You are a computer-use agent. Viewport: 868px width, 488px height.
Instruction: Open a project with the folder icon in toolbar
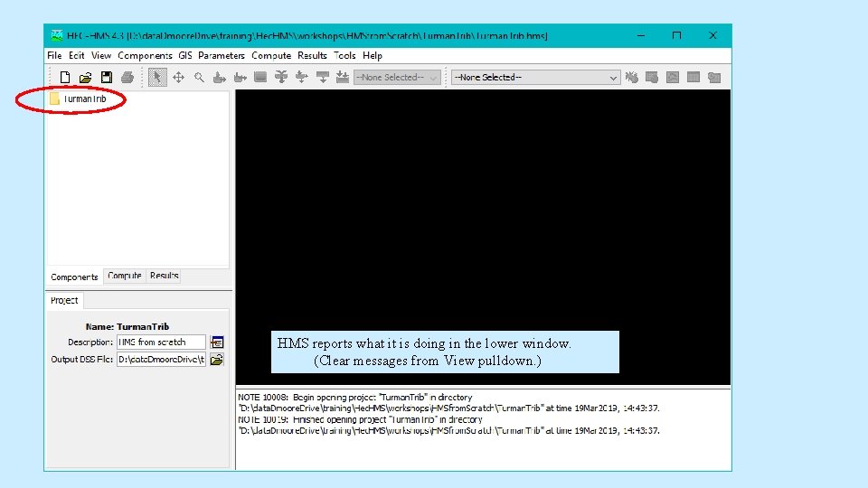(85, 78)
